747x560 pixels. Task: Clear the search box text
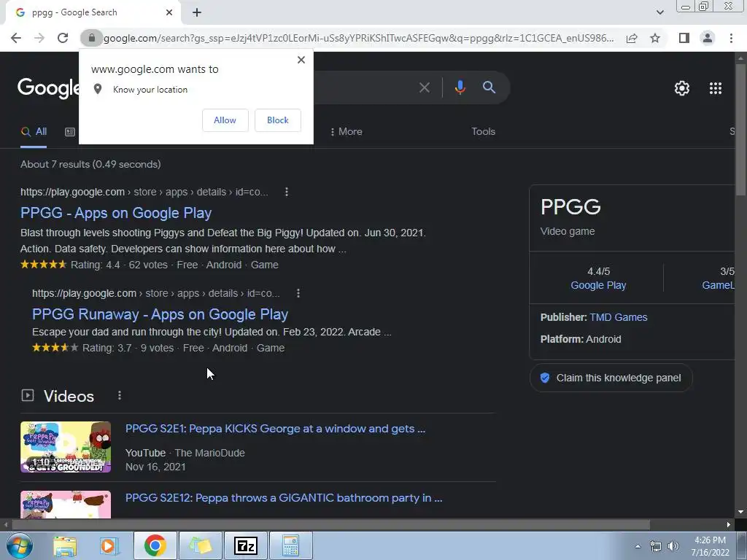tap(424, 87)
